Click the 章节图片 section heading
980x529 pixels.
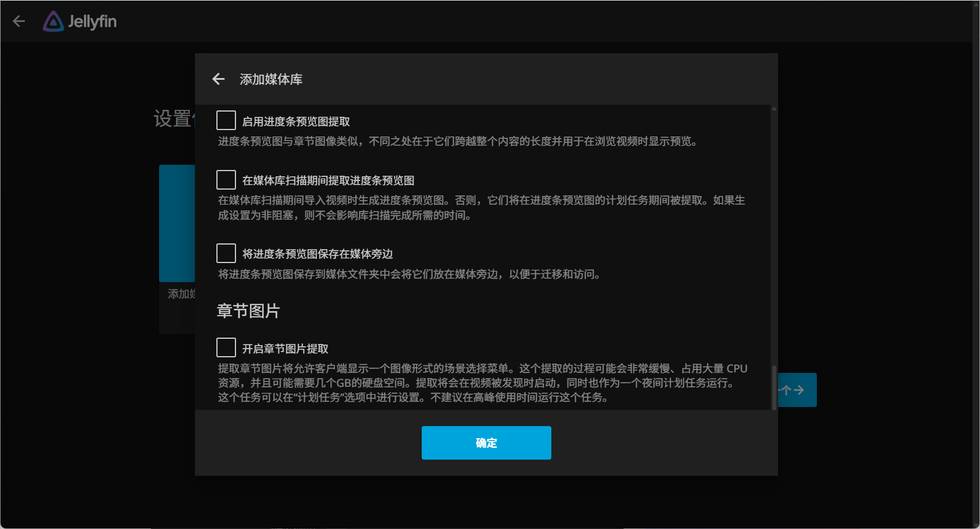click(x=248, y=311)
